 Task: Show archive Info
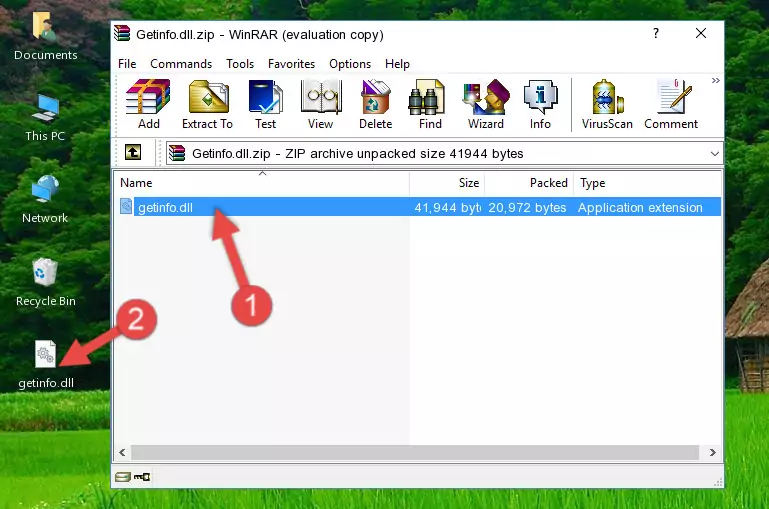[x=540, y=104]
